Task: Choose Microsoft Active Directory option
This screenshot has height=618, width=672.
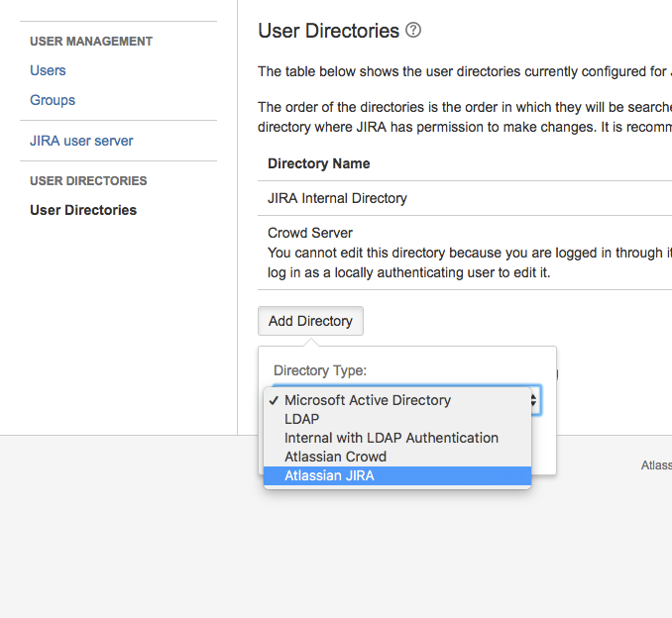Action: (397, 400)
